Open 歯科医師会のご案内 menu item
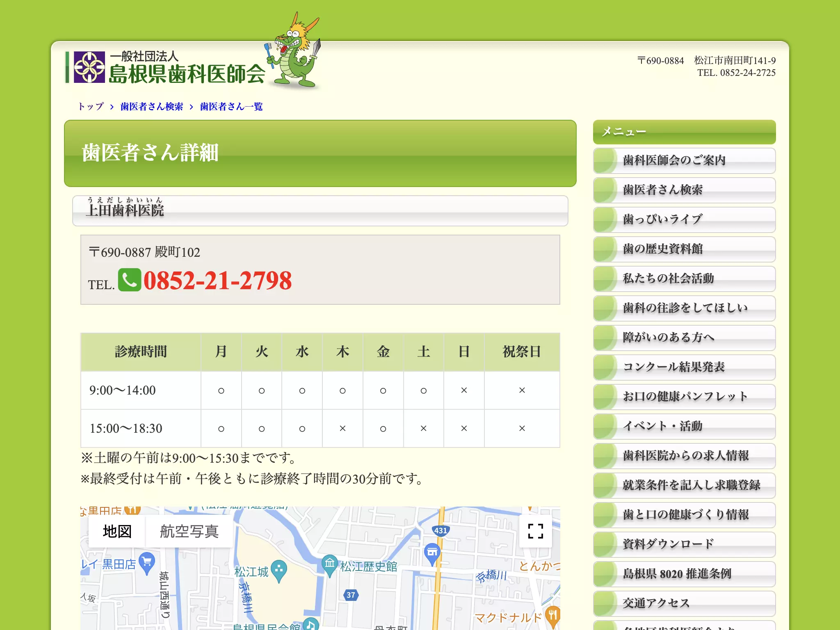Image resolution: width=840 pixels, height=630 pixels. click(x=684, y=160)
